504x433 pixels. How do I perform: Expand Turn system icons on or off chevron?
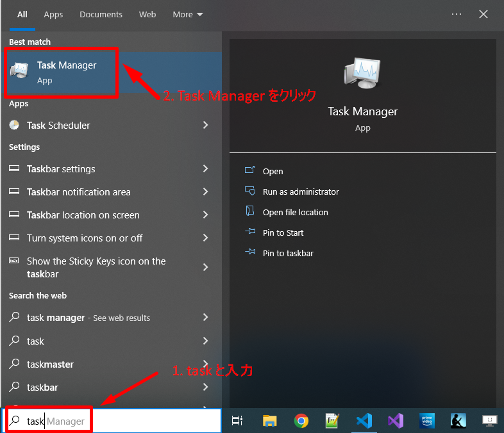[x=206, y=238]
